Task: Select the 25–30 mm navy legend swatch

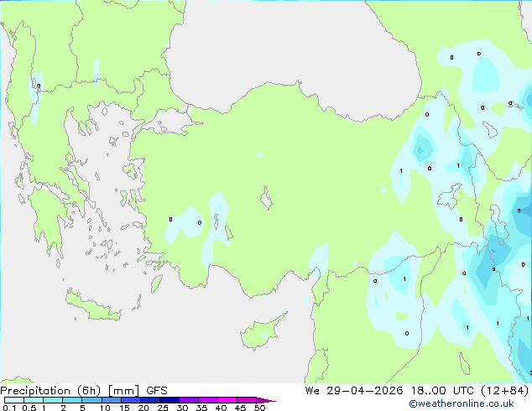Action: (169, 400)
